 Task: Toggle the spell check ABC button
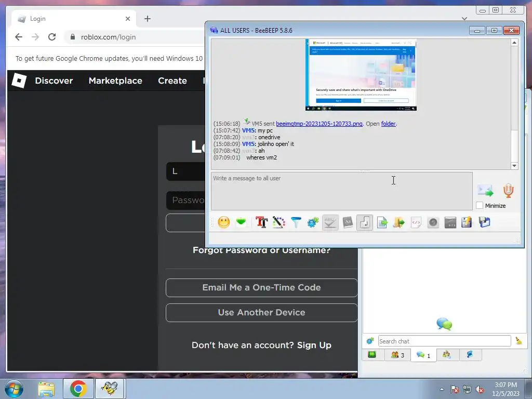coord(330,222)
